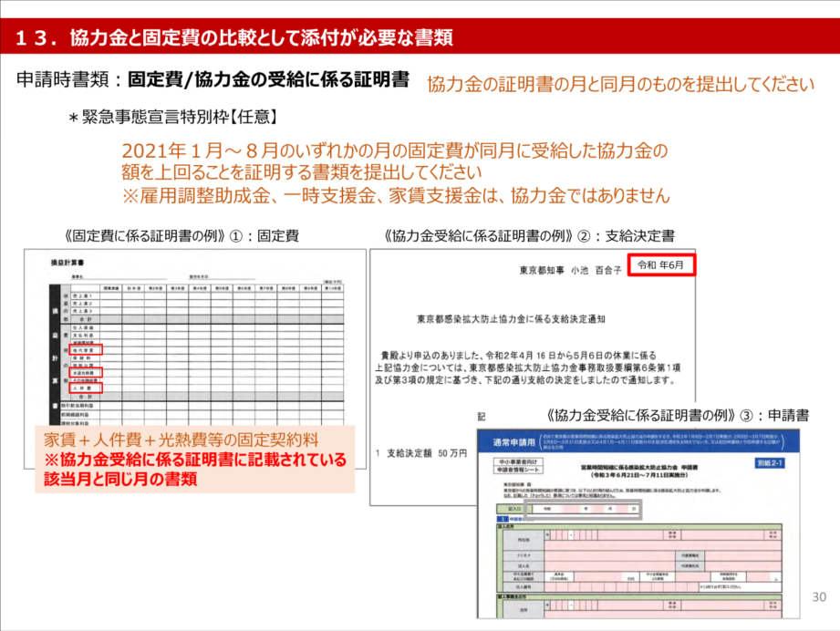The height and width of the screenshot is (631, 840).
Task: Click the note '※雇用調整助成金、一時支援金、家賃支援金は'
Action: click(x=395, y=195)
